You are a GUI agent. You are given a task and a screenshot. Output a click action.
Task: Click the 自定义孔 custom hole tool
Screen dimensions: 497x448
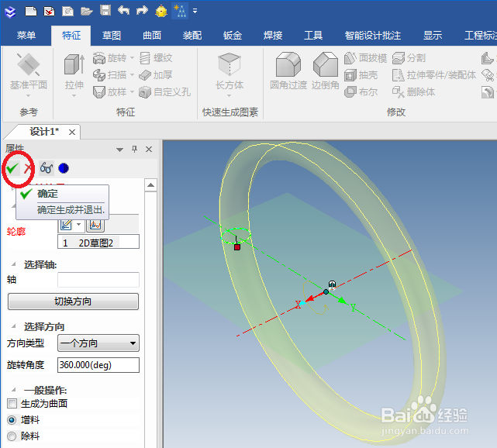tap(165, 92)
